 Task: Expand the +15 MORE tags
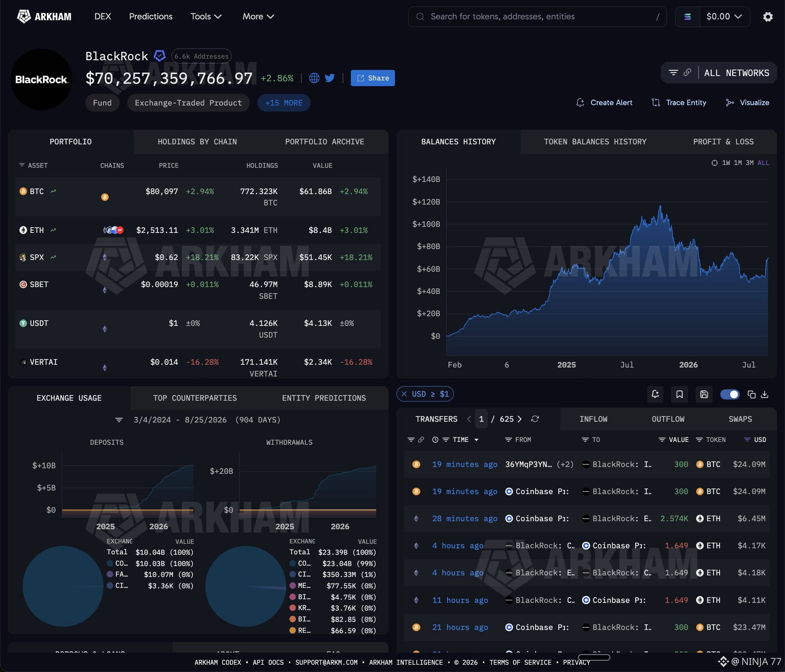(284, 103)
